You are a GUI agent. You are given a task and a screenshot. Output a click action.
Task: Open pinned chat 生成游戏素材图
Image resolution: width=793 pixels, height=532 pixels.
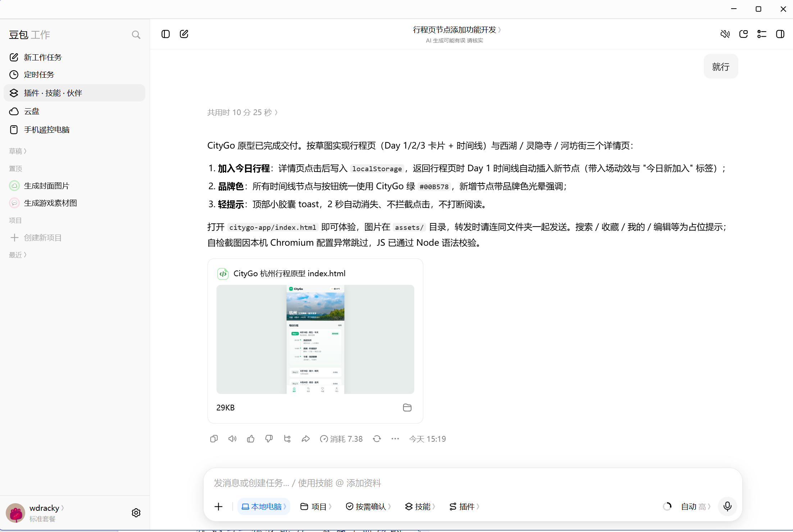pyautogui.click(x=74, y=203)
